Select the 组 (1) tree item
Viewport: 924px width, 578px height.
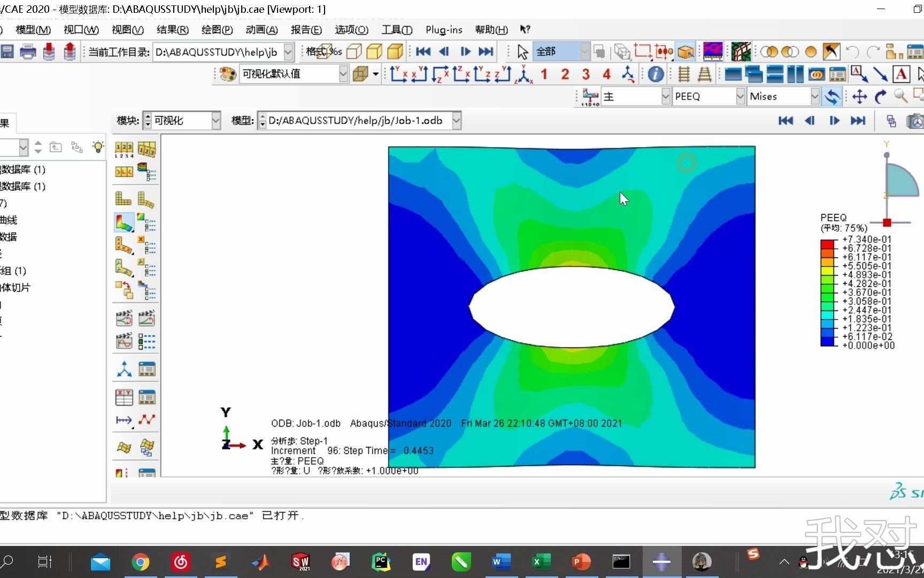[x=13, y=271]
